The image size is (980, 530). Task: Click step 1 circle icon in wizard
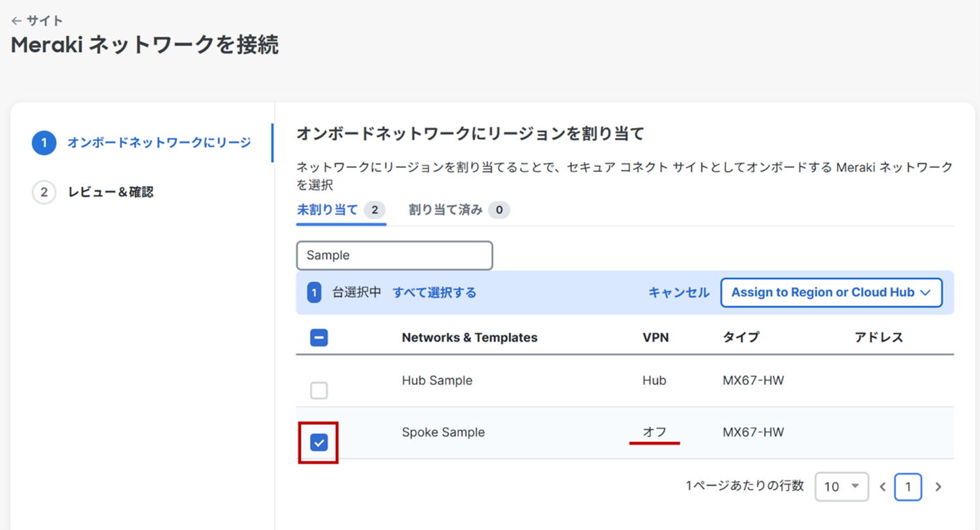[44, 143]
